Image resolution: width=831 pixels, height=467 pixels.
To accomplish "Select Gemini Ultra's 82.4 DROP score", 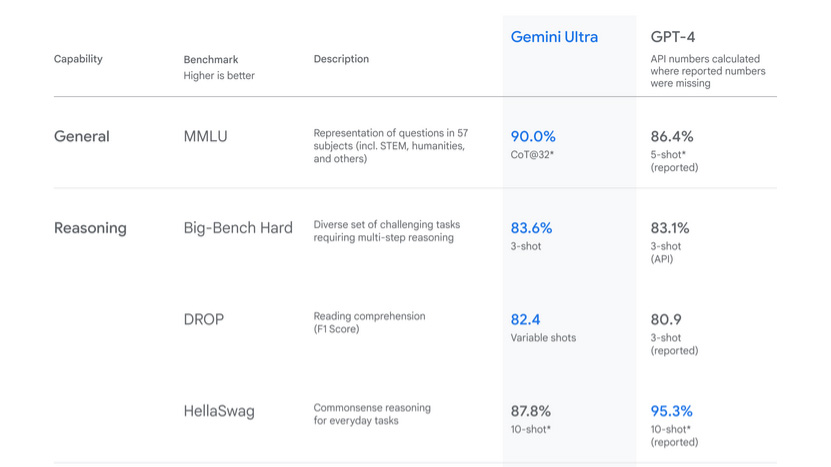I will (525, 319).
